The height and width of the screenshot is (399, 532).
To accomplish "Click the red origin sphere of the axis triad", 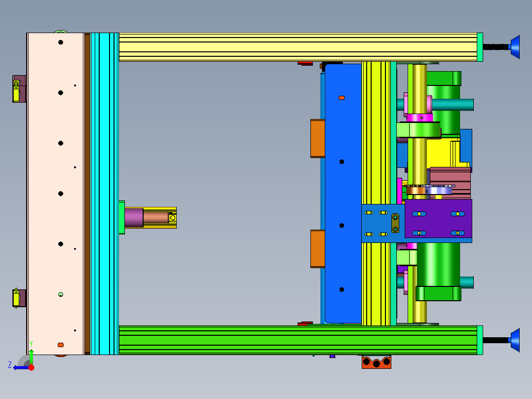I will pyautogui.click(x=31, y=367).
